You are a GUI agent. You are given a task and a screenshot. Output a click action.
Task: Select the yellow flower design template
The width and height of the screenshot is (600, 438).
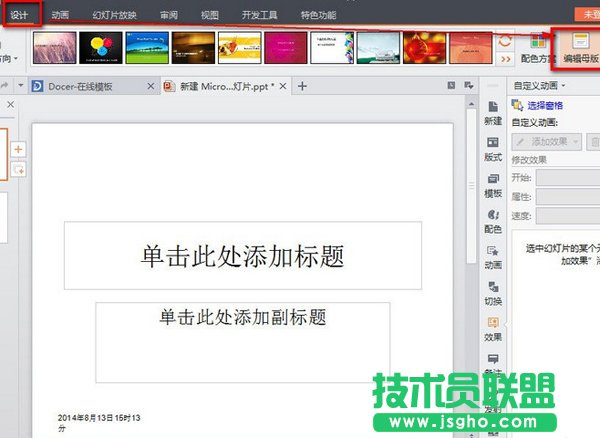tap(240, 48)
